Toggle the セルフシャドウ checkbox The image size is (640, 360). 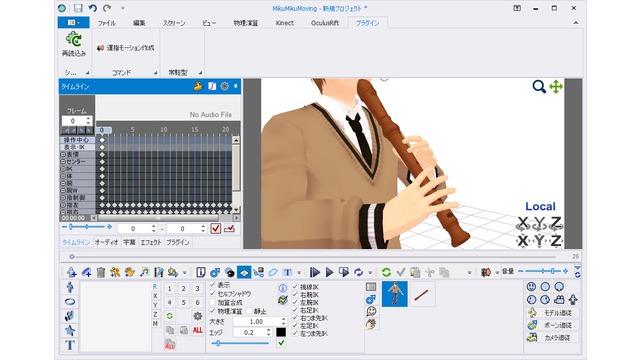(x=212, y=293)
